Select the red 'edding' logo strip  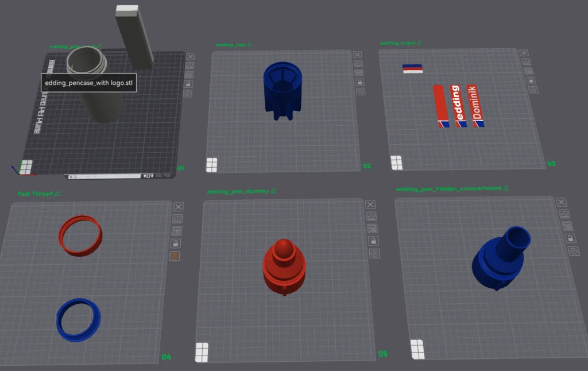(x=458, y=106)
